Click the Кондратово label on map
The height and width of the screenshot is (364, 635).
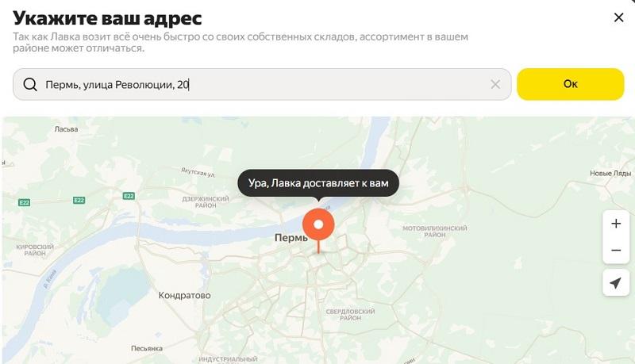point(185,295)
